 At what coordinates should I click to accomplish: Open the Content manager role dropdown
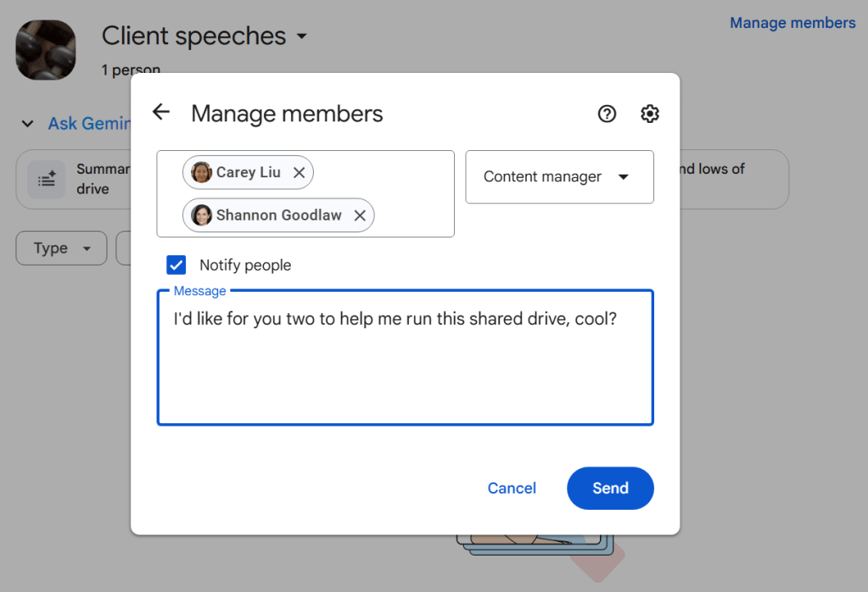(559, 176)
